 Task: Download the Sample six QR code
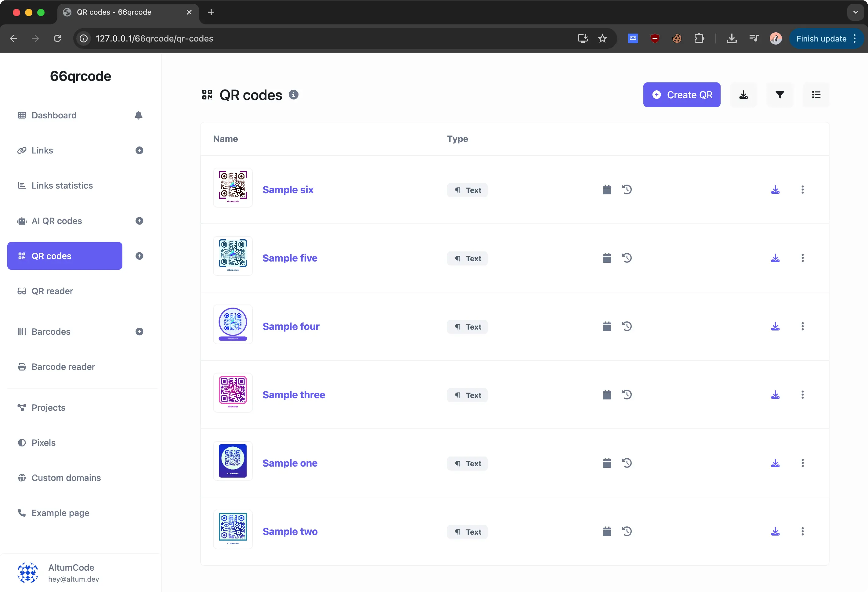775,190
